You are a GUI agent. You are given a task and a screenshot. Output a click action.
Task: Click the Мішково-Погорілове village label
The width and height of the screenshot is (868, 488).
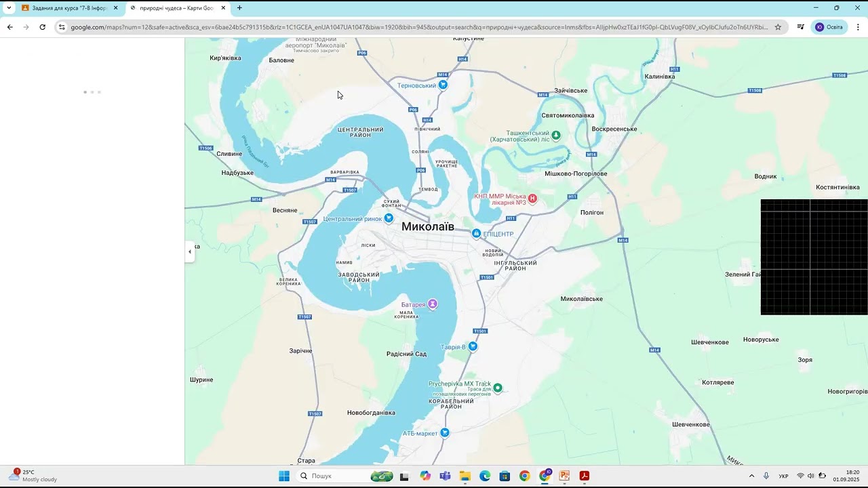click(x=576, y=174)
